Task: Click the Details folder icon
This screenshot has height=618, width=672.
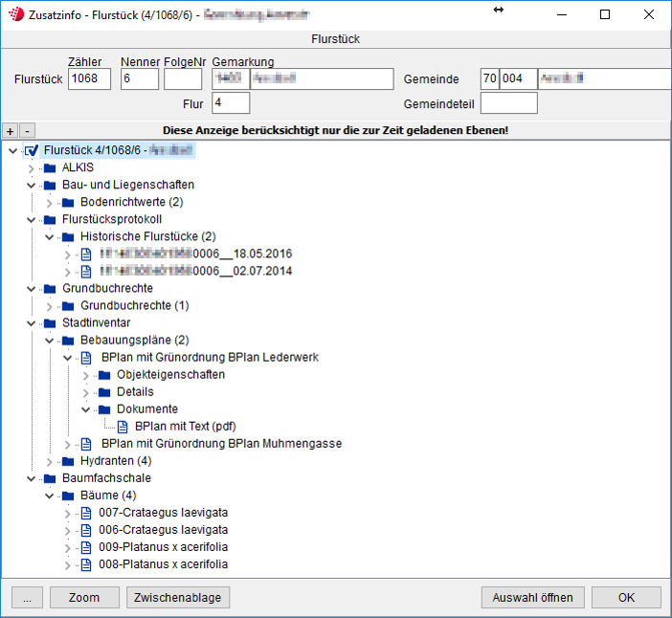Action: [x=104, y=392]
